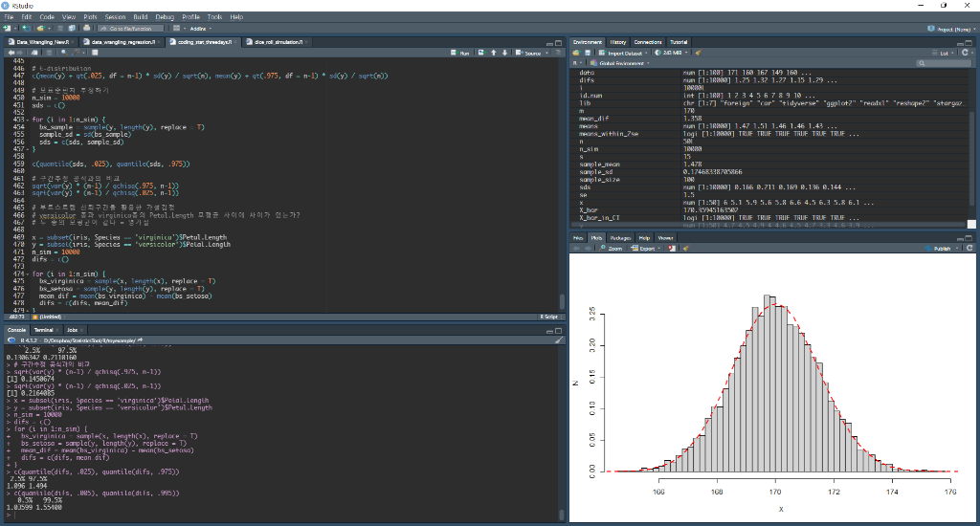Open the Addins dropdown
The width and height of the screenshot is (980, 526).
tap(201, 28)
